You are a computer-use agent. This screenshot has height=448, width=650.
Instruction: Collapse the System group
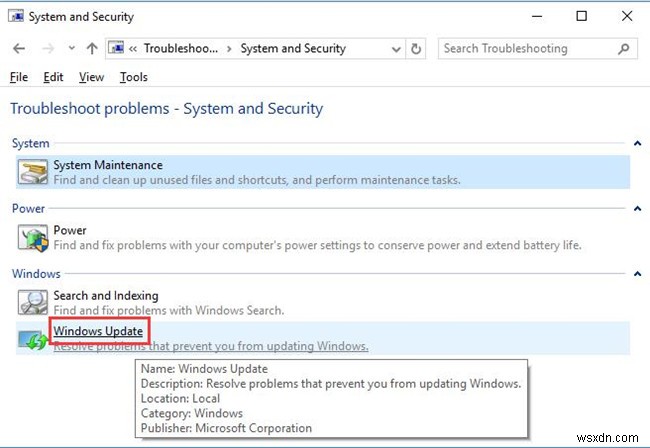point(636,144)
